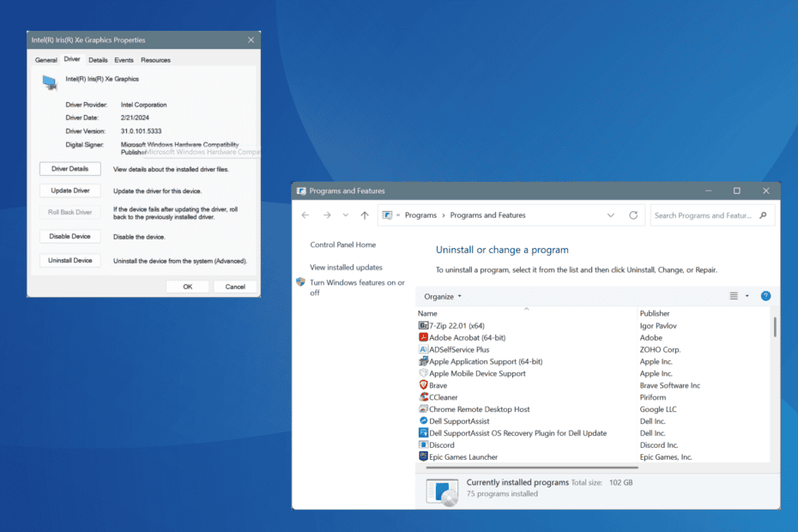
Task: Select the Brave program icon
Action: [423, 385]
